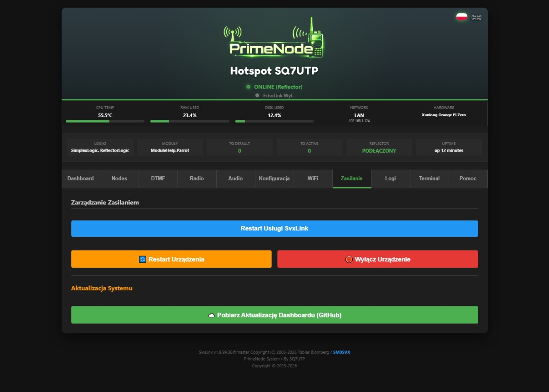Open the Dashboard tab
This screenshot has height=392, width=549.
point(81,179)
